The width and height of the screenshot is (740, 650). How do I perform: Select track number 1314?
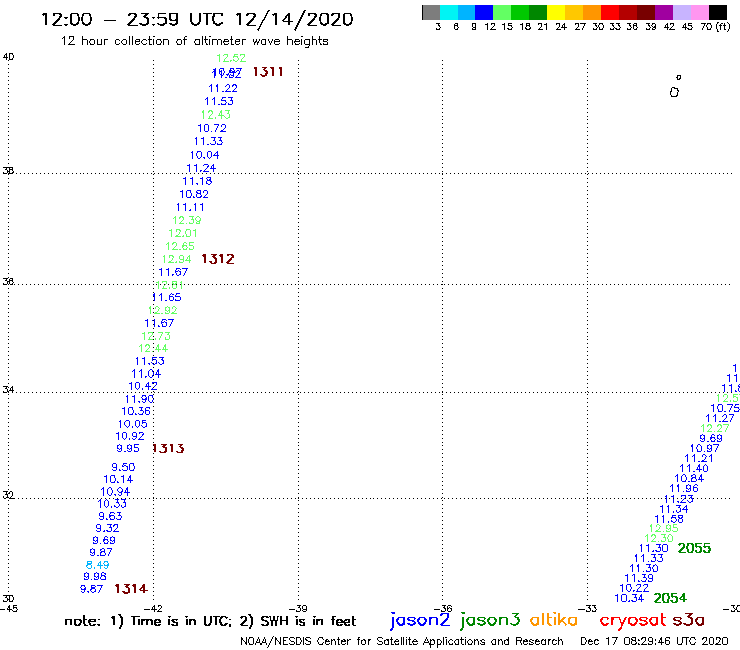click(131, 589)
